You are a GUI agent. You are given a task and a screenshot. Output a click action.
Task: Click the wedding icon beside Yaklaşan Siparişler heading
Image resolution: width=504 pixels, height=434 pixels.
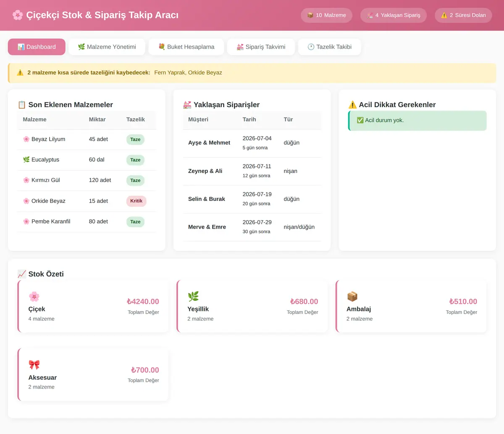[187, 105]
